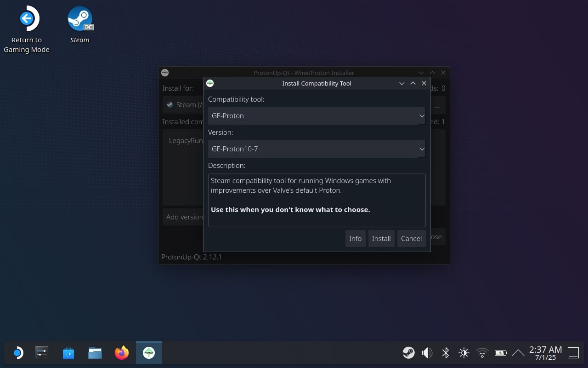Click the ProtonUp-Qt main window menu icon
588x368 pixels.
point(165,73)
